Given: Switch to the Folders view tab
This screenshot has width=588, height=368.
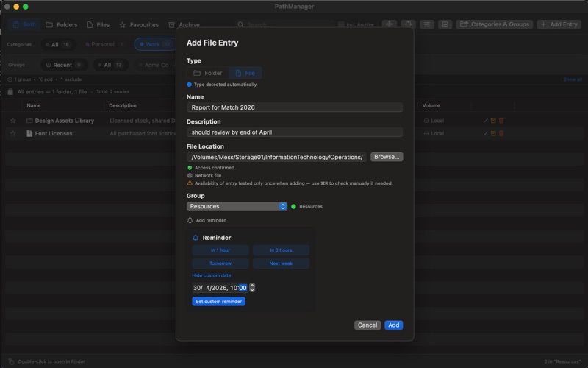Looking at the screenshot, I should pyautogui.click(x=62, y=25).
